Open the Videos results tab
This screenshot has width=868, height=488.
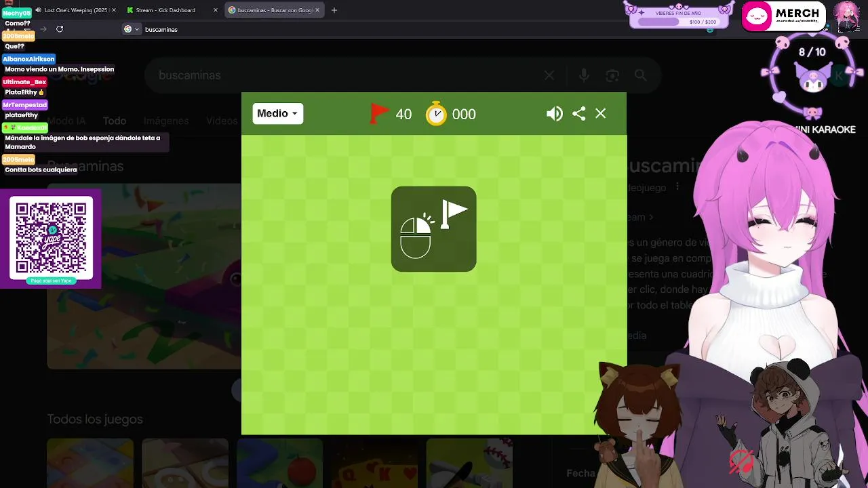[222, 121]
